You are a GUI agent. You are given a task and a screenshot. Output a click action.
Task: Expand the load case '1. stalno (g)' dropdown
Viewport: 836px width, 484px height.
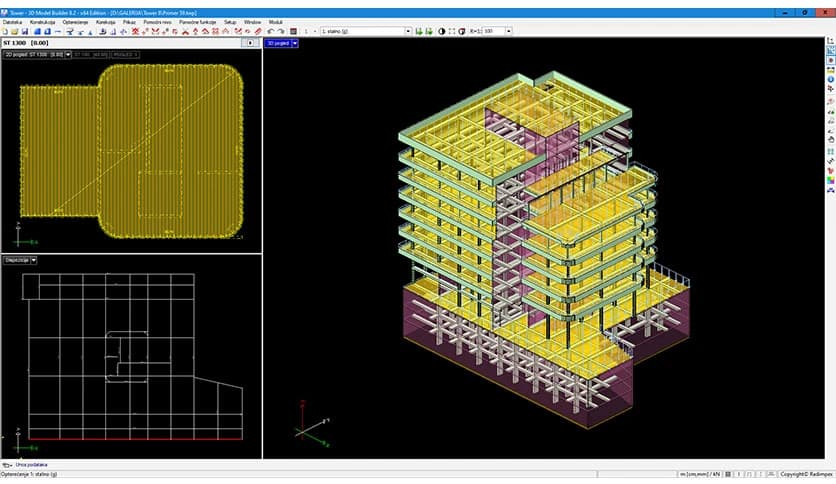[408, 31]
